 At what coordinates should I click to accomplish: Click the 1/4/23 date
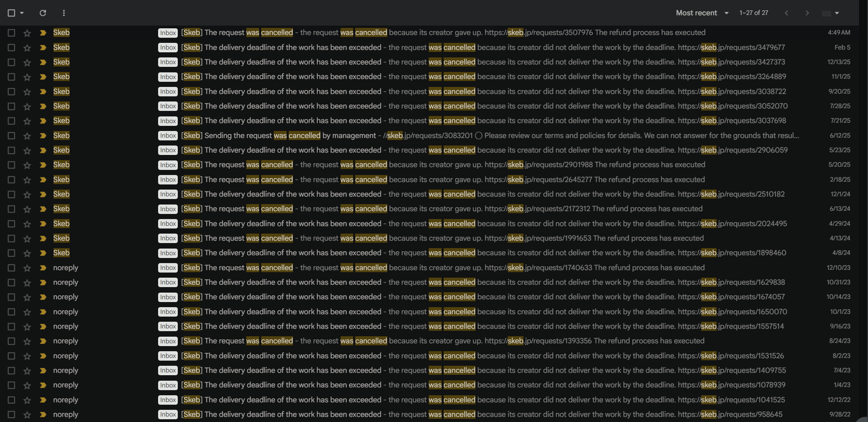click(842, 385)
